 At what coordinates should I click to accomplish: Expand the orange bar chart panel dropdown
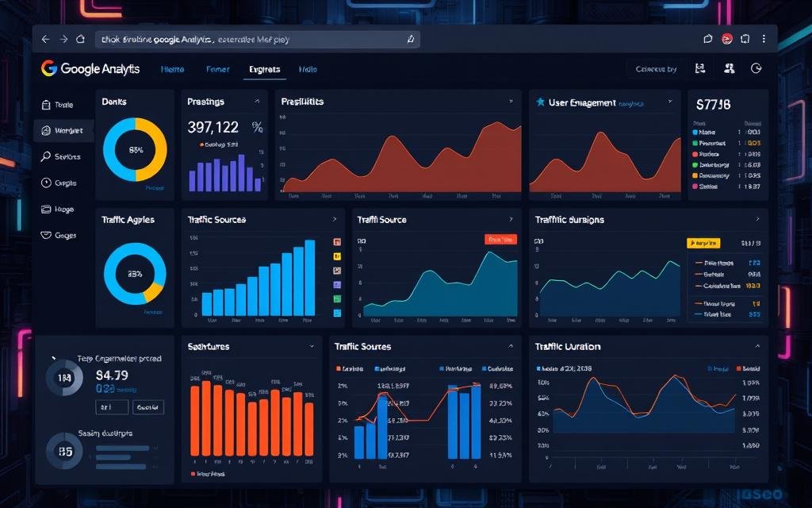point(312,347)
